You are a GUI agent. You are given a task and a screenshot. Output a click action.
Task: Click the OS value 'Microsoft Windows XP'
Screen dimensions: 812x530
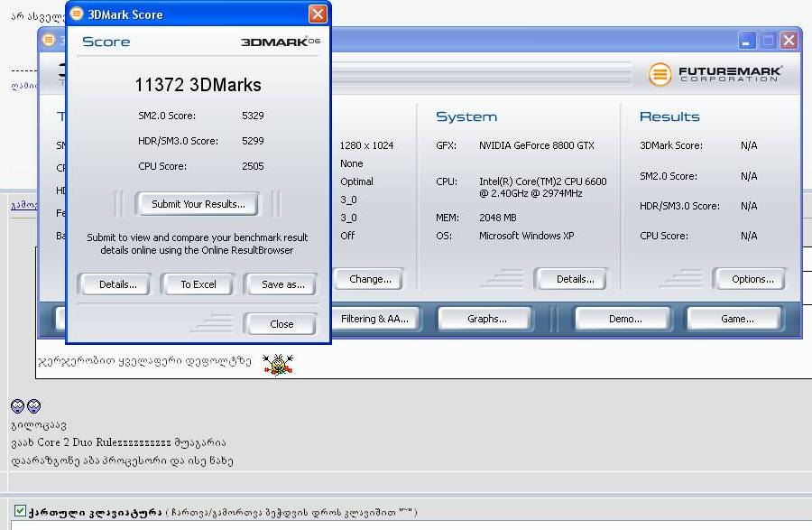click(527, 236)
